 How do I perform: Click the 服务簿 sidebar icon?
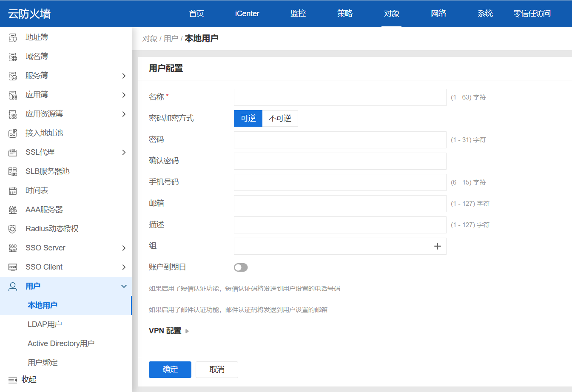pos(13,76)
